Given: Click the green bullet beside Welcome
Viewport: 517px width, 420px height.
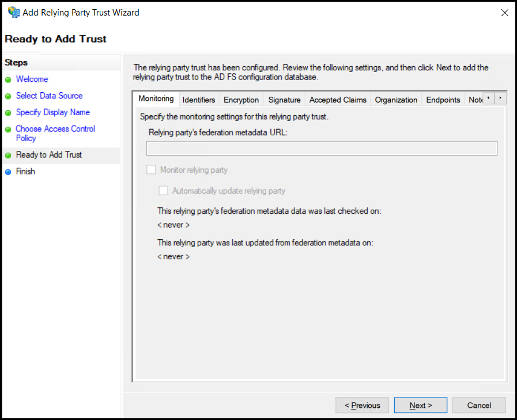Looking at the screenshot, I should click(x=8, y=80).
